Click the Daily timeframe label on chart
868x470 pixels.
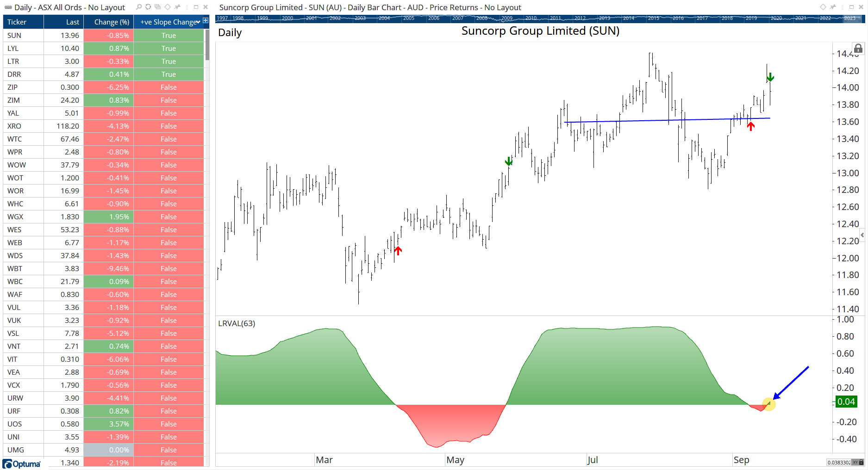tap(230, 32)
